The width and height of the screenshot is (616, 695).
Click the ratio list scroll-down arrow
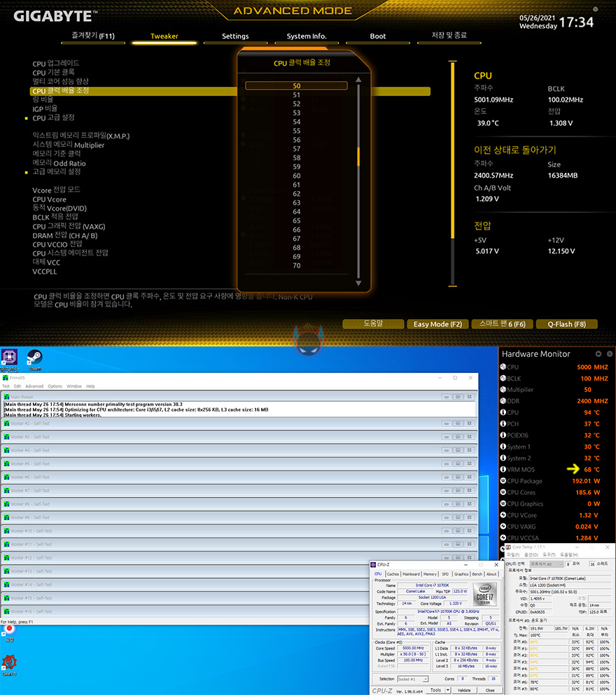pos(358,283)
